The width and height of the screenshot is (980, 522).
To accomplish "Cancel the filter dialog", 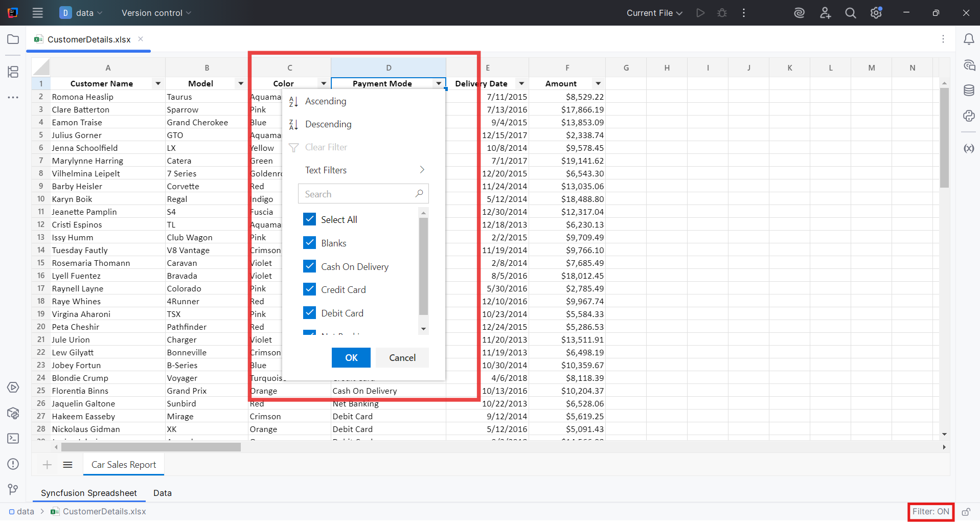I will pos(402,357).
